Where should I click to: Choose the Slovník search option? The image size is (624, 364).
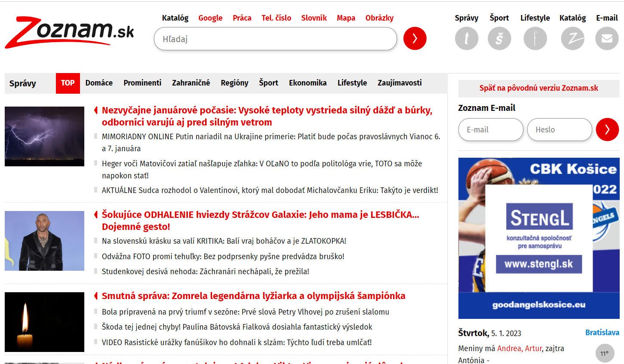point(314,18)
